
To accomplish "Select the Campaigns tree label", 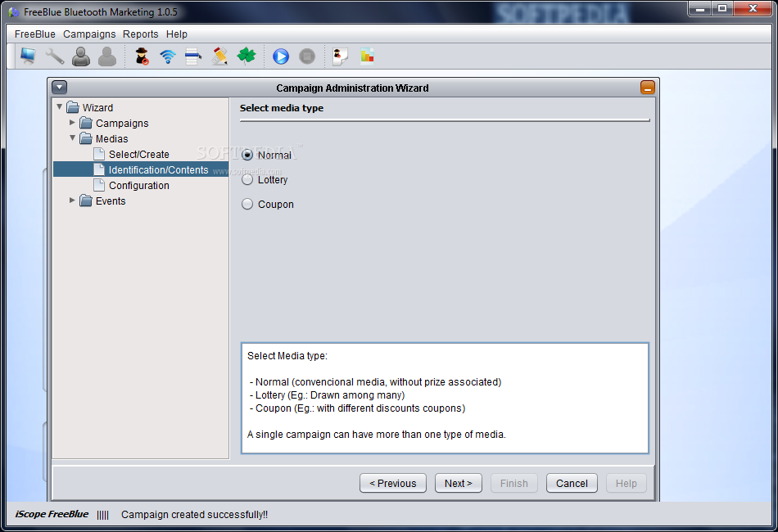I will click(122, 123).
